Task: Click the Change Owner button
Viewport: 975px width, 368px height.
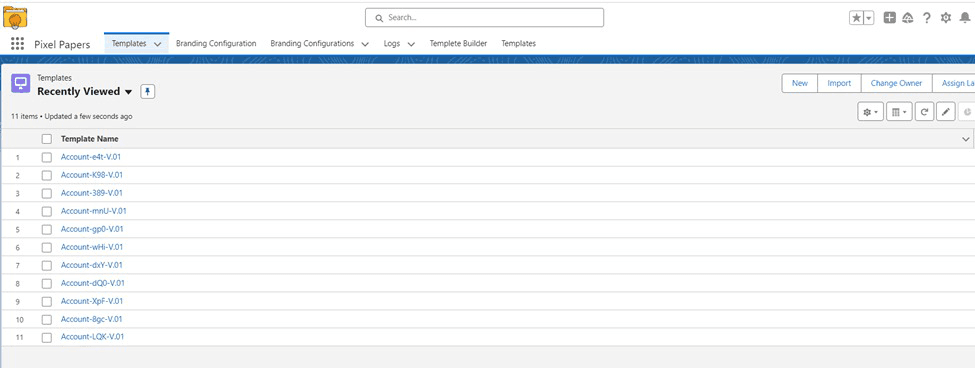Action: click(896, 83)
